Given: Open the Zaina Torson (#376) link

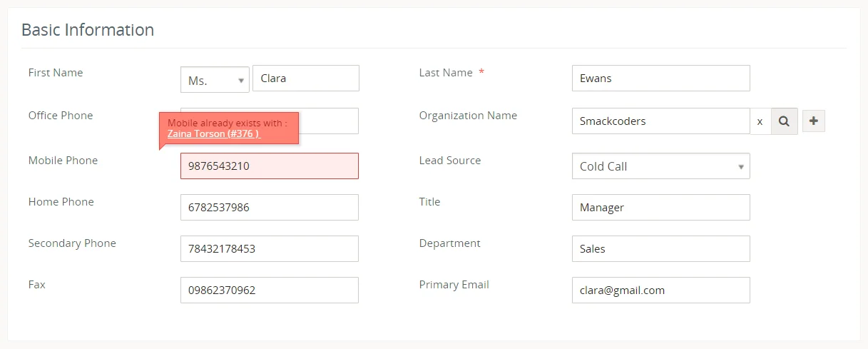Looking at the screenshot, I should click(213, 133).
